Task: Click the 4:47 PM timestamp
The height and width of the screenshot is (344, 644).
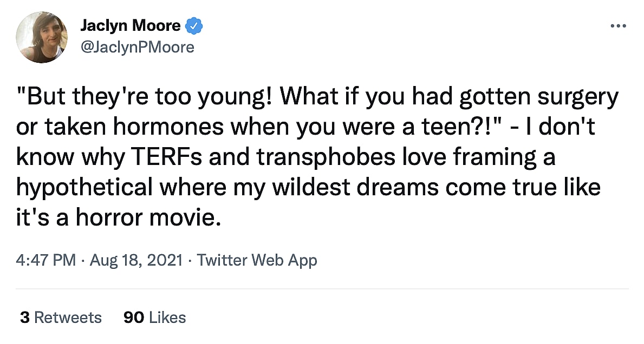Action: tap(46, 260)
